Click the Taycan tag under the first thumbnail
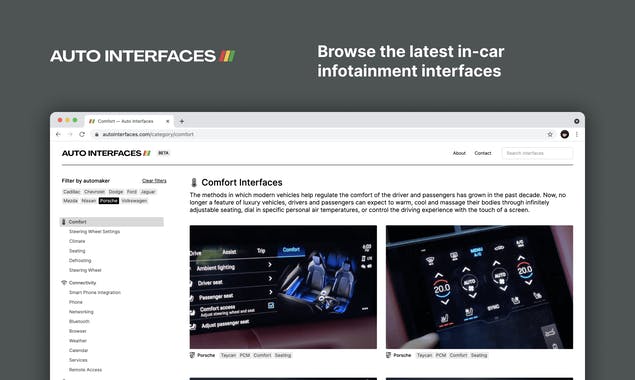This screenshot has width=635, height=380. click(x=228, y=355)
